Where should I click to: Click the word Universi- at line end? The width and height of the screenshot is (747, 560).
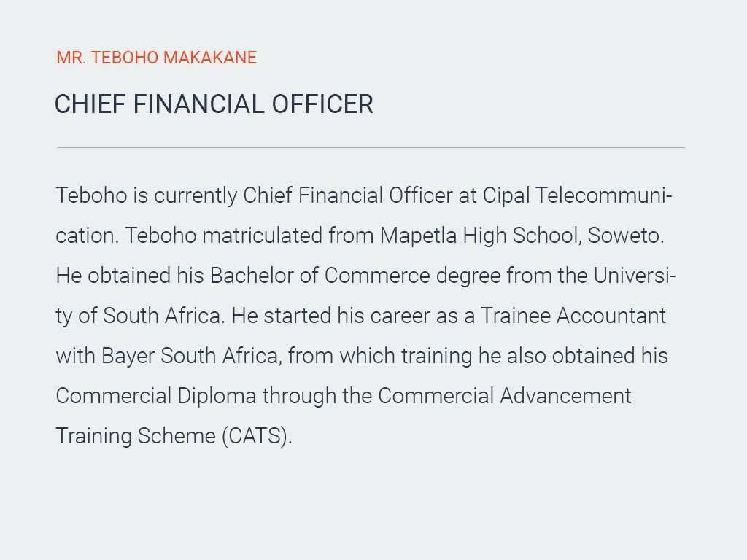click(x=635, y=275)
